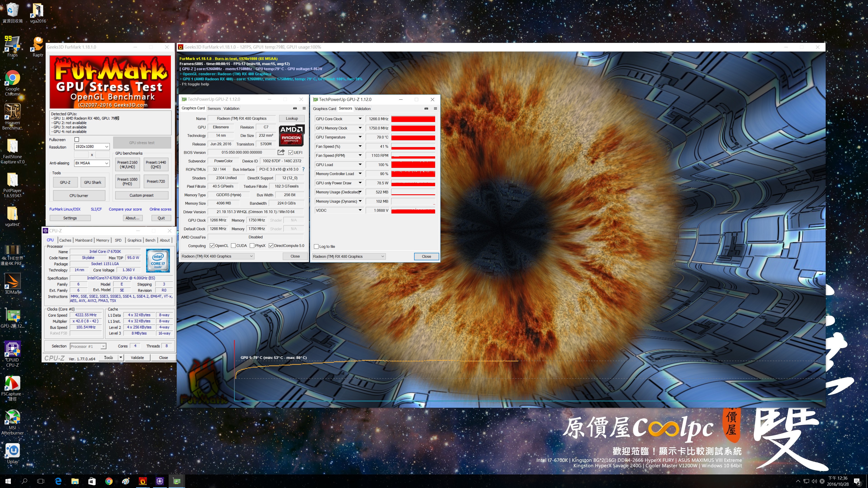This screenshot has height=488, width=868.
Task: Open File Explorer from taskbar
Action: 75,481
